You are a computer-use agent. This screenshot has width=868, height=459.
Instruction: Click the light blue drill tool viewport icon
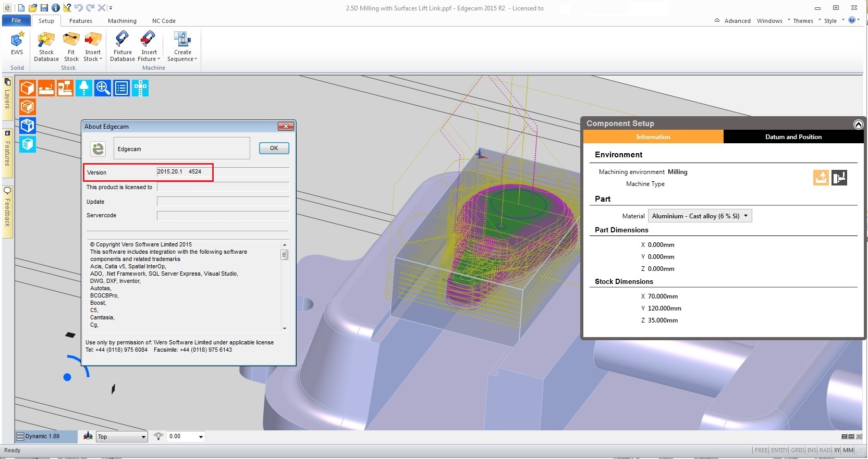84,88
